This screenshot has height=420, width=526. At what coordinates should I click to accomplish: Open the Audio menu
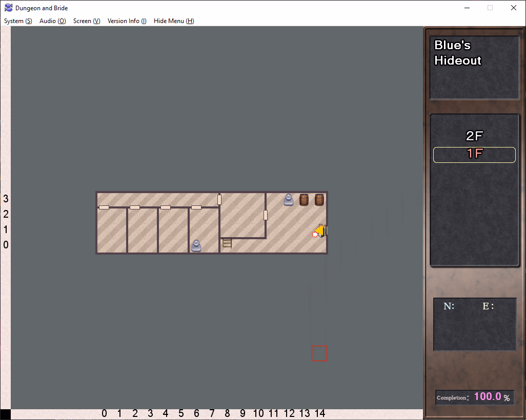pyautogui.click(x=52, y=21)
